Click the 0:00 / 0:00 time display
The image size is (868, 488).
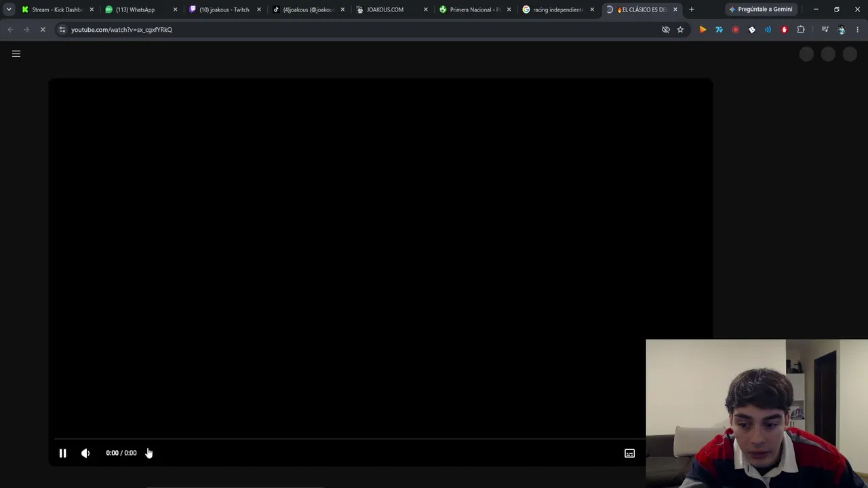[121, 453]
